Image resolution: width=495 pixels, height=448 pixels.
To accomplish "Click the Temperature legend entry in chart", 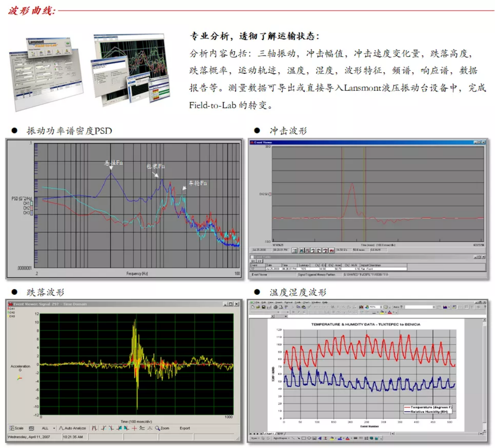I will (x=428, y=407).
